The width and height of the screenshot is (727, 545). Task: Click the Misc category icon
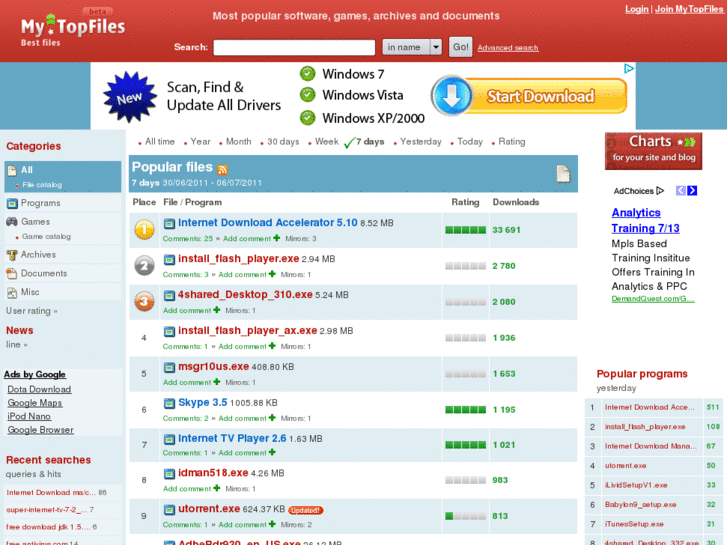coord(12,293)
